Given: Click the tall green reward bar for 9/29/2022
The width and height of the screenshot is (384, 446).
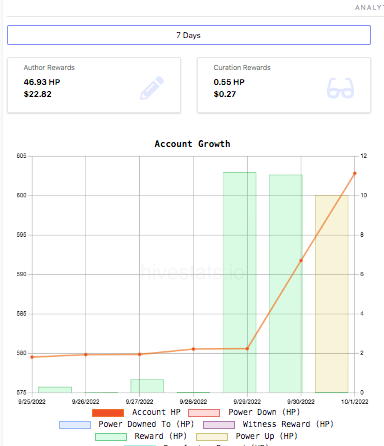Looking at the screenshot, I should point(240,282).
